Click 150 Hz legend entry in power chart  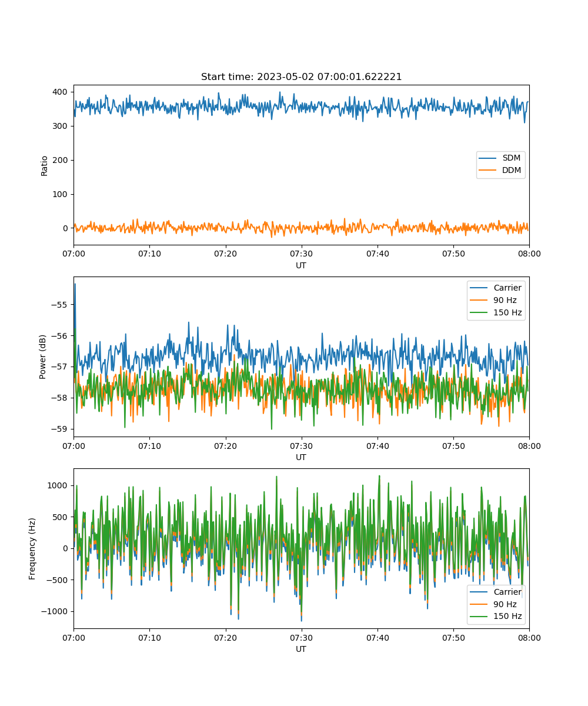tap(497, 312)
